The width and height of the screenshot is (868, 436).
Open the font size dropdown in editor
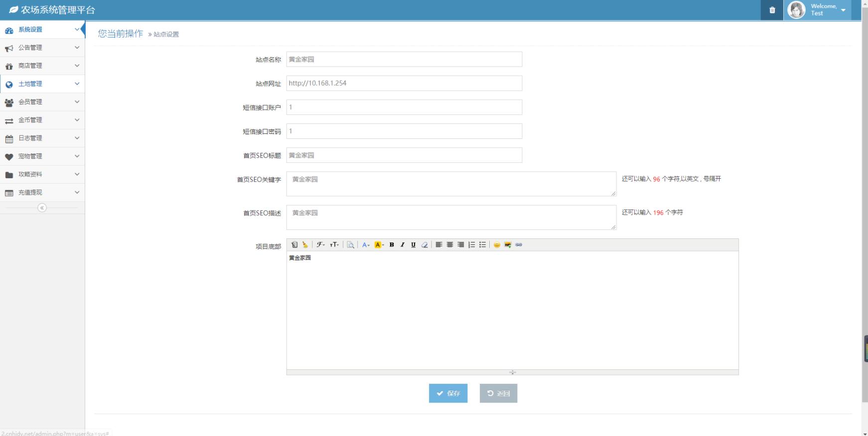click(334, 245)
